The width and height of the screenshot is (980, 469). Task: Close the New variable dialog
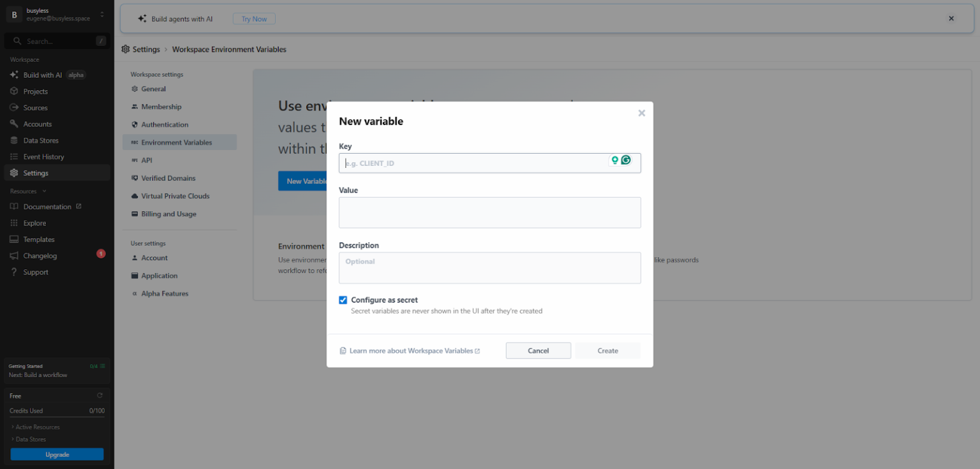[641, 113]
